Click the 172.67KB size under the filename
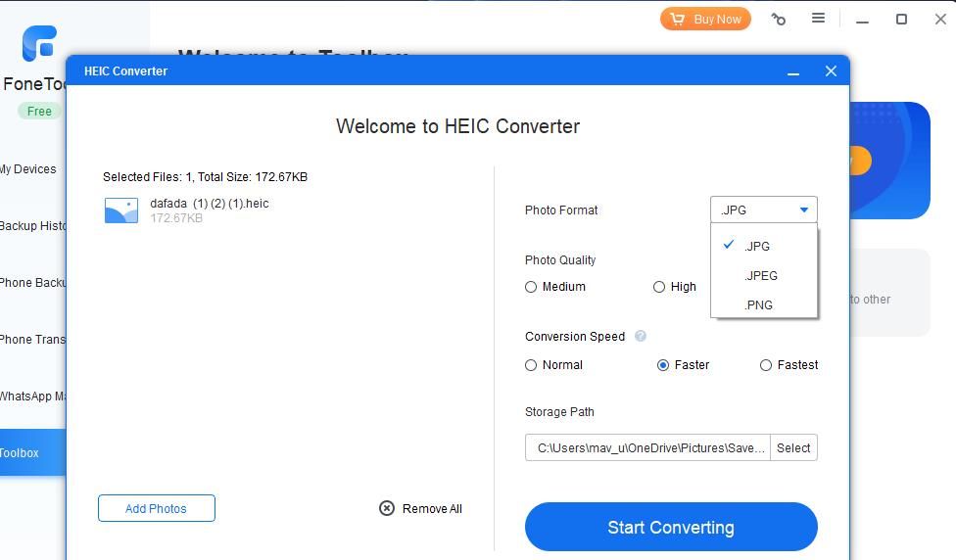 pyautogui.click(x=176, y=218)
